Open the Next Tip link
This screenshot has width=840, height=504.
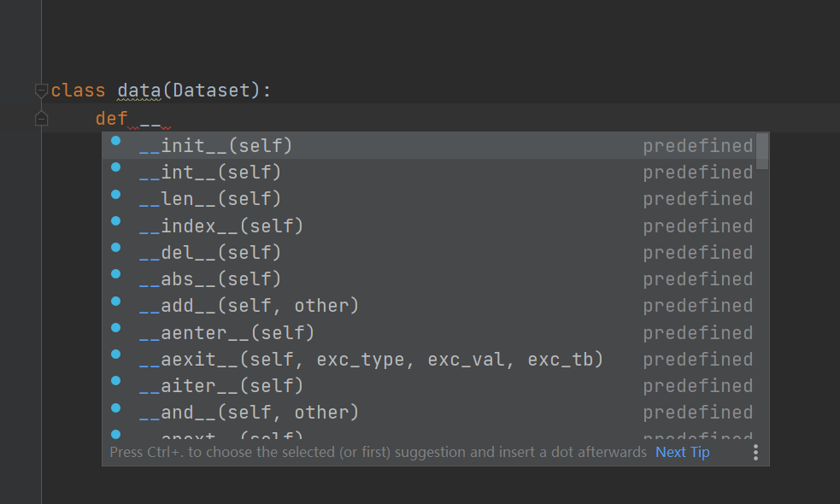[682, 452]
